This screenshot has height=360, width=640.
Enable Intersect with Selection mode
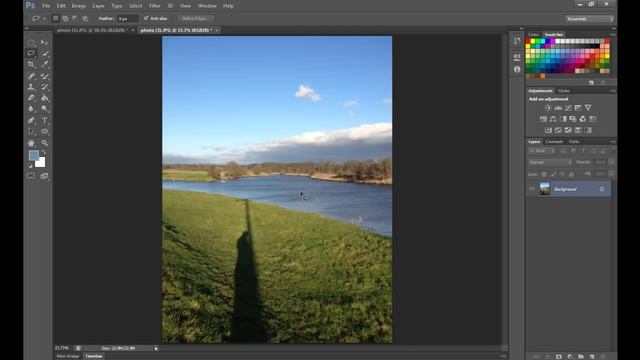tap(85, 18)
